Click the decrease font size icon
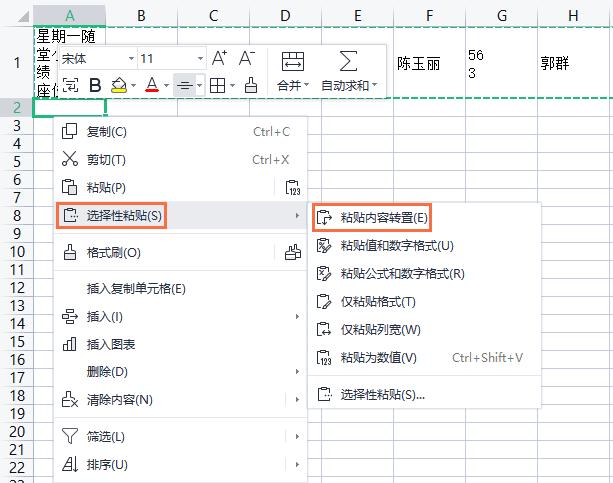The width and height of the screenshot is (613, 483). tap(247, 59)
